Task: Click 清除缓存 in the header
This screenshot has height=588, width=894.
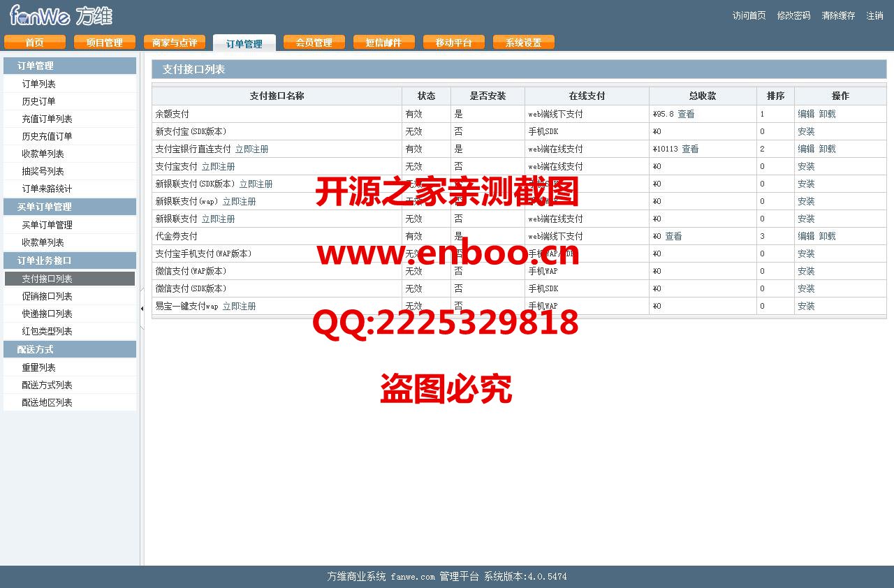Action: [839, 15]
